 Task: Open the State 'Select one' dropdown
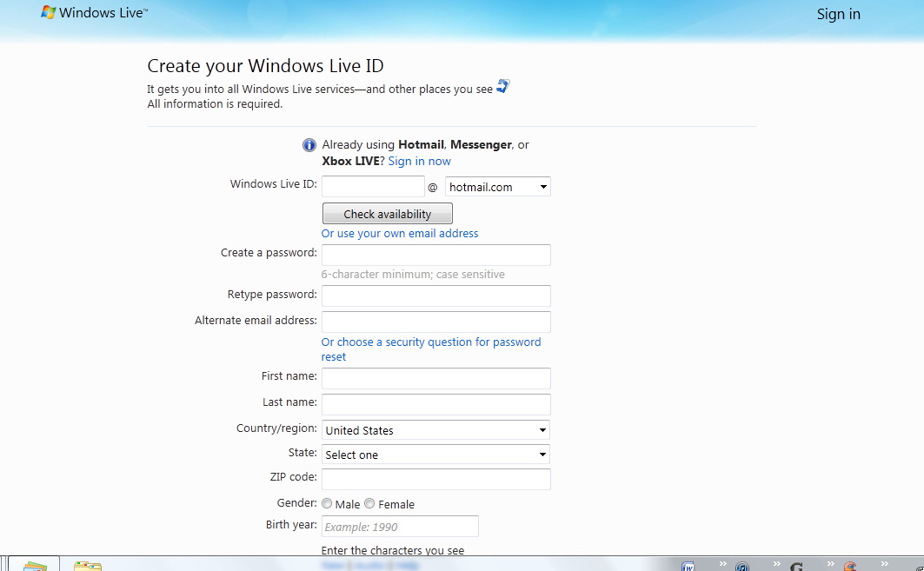click(x=435, y=455)
